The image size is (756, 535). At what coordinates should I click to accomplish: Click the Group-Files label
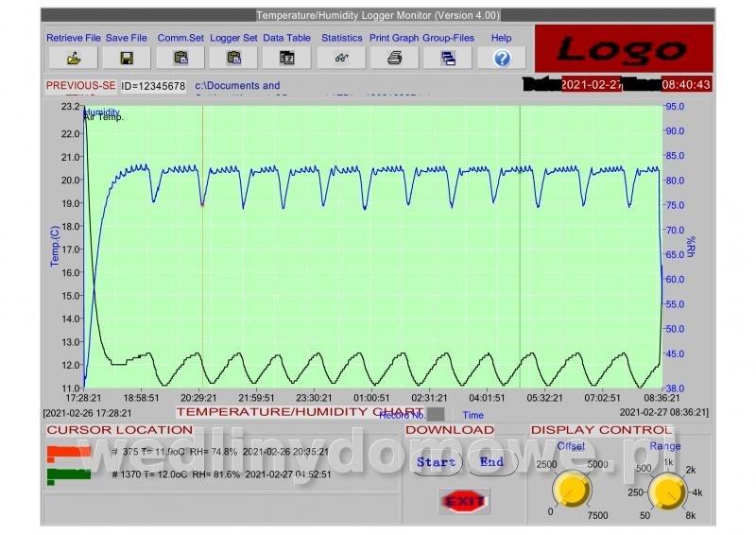coord(448,38)
